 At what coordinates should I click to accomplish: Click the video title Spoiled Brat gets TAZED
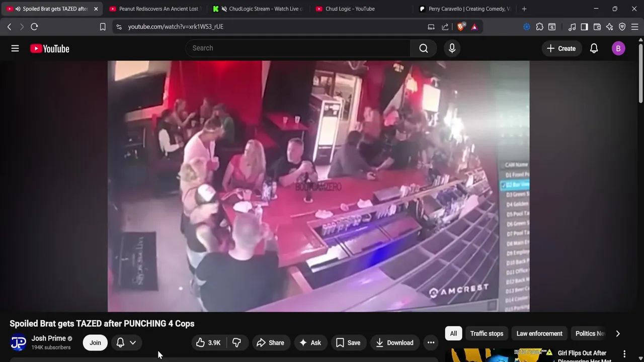pyautogui.click(x=102, y=323)
